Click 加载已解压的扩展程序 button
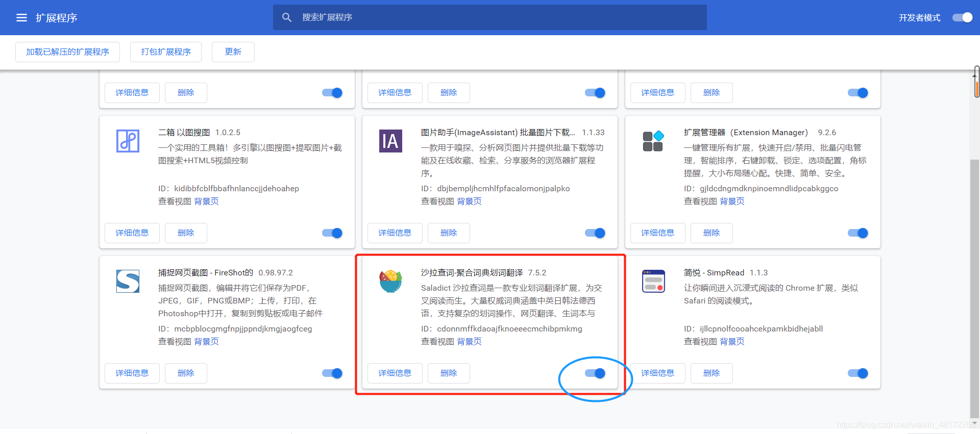Screen dimensions: 980x434 click(67, 52)
